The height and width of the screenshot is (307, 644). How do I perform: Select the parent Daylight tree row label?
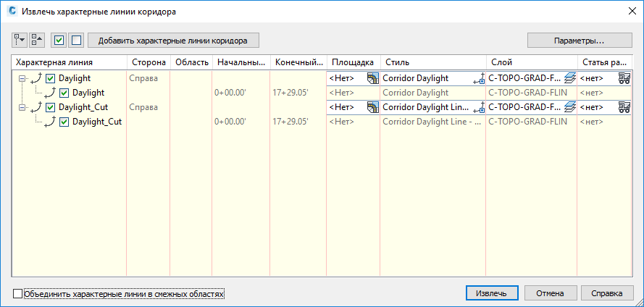tap(75, 78)
